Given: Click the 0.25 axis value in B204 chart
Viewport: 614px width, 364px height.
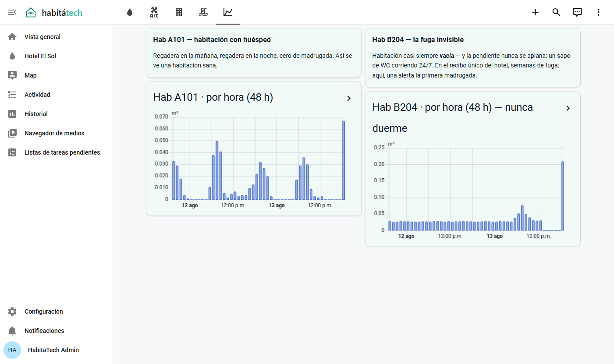Looking at the screenshot, I should click(379, 148).
